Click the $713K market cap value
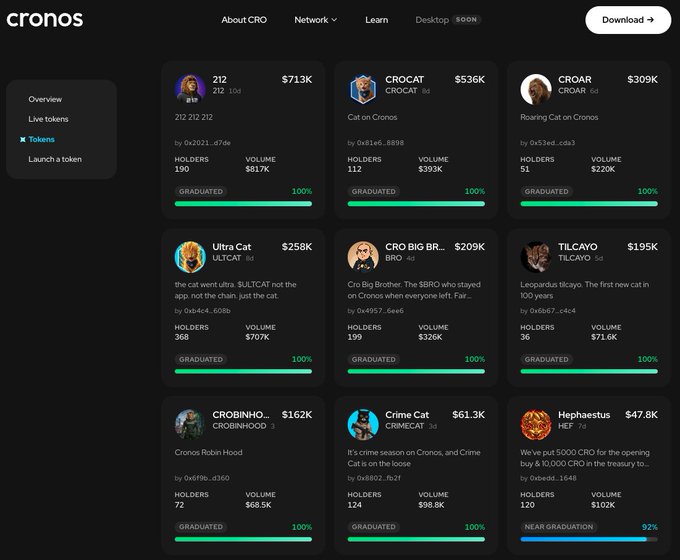This screenshot has width=680, height=560. point(297,79)
